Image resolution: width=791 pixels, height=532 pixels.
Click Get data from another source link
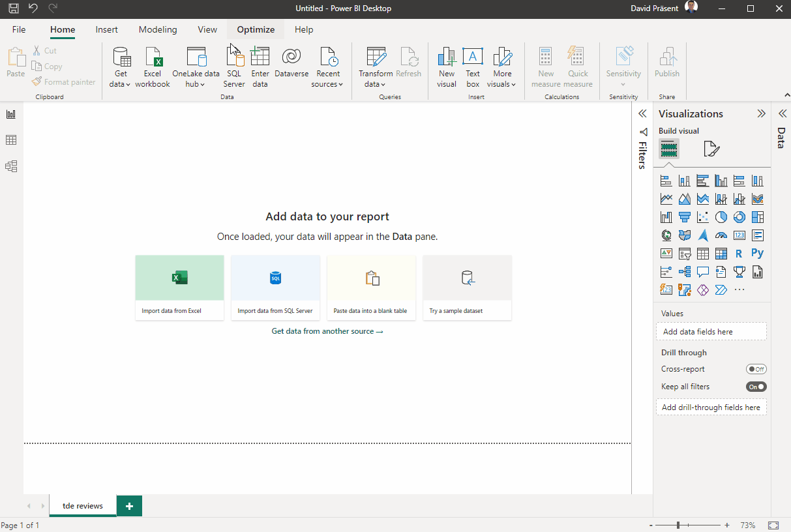coord(327,331)
